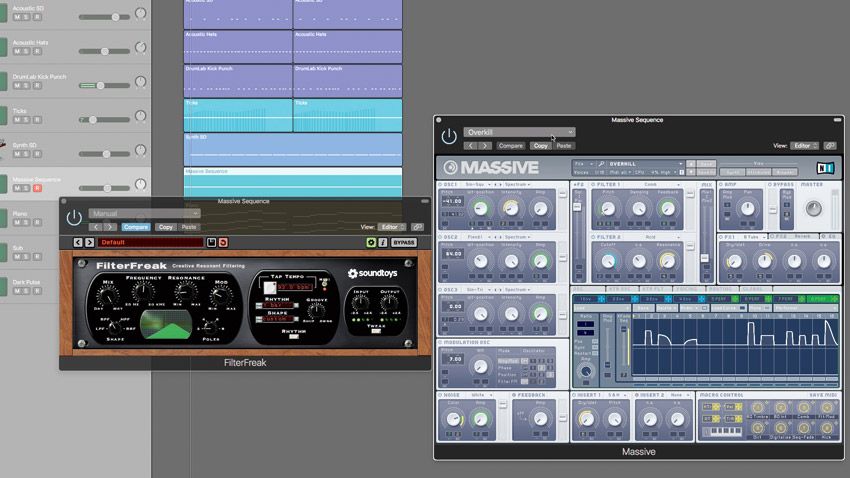
Task: Mute the Ticks track
Action: coord(17,120)
